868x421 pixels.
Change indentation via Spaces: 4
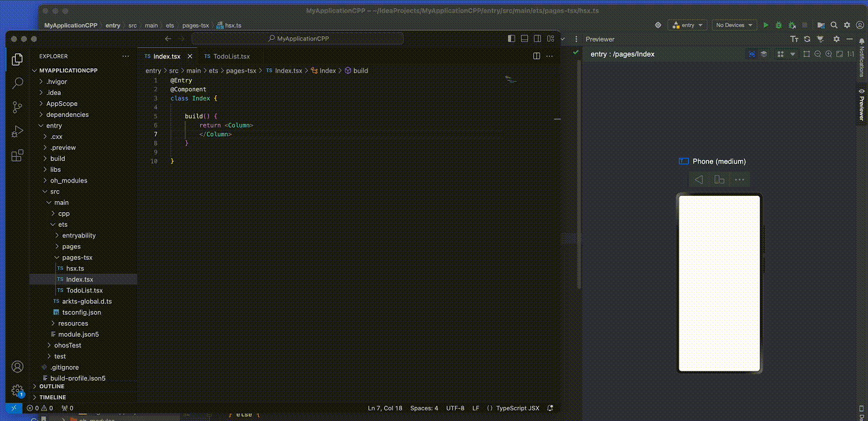coord(424,408)
